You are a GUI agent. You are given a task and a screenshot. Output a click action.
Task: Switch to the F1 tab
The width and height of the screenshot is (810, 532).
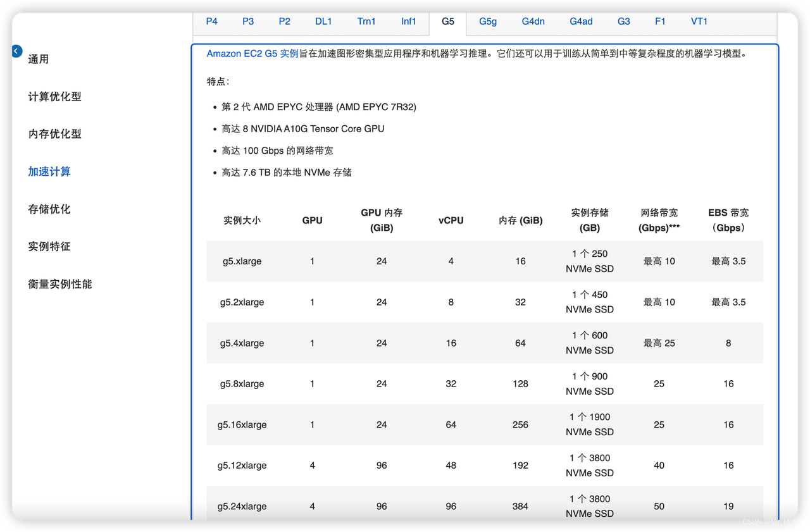(x=660, y=22)
